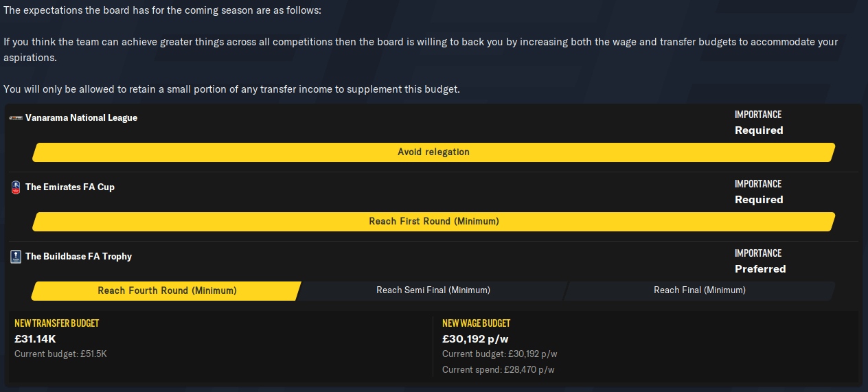The height and width of the screenshot is (392, 868).
Task: Click the Required importance for National League
Action: [x=759, y=130]
